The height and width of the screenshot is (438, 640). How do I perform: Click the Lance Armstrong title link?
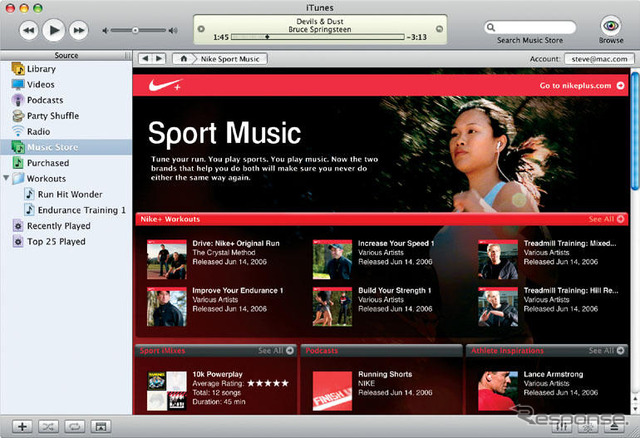pyautogui.click(x=553, y=374)
